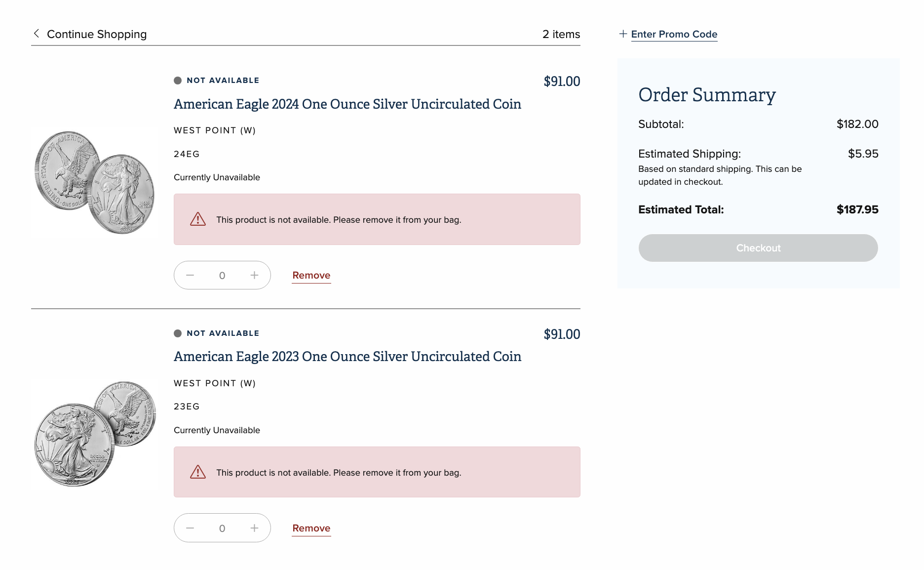The width and height of the screenshot is (924, 570).
Task: Click the NOT AVAILABLE label on the 2024 coin
Action: coord(223,81)
